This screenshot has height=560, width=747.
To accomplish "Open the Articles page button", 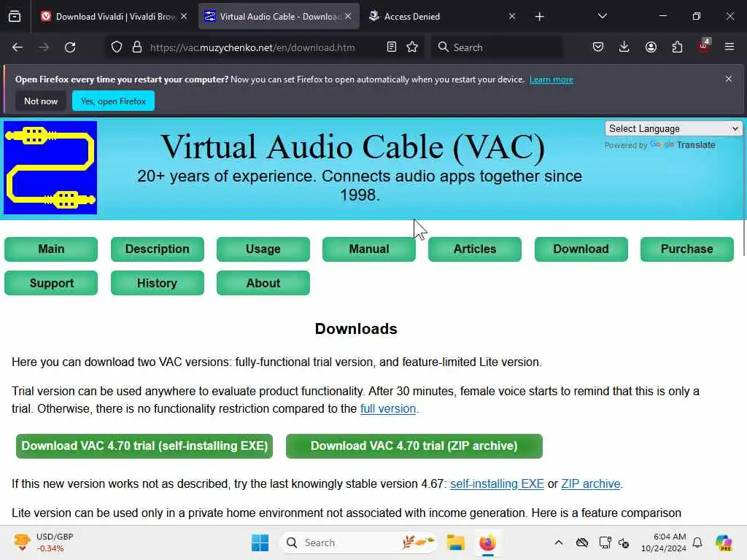I will click(474, 249).
